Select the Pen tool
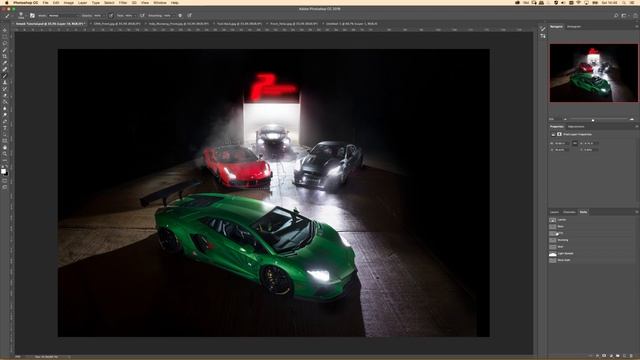 [x=5, y=121]
